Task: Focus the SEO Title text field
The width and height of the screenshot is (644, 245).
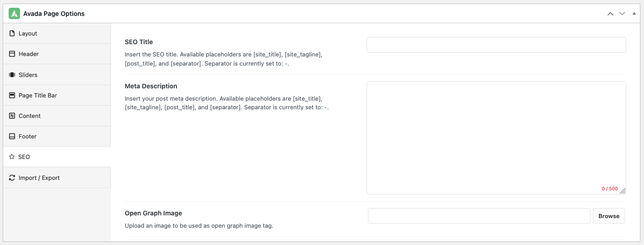Action: [x=496, y=45]
